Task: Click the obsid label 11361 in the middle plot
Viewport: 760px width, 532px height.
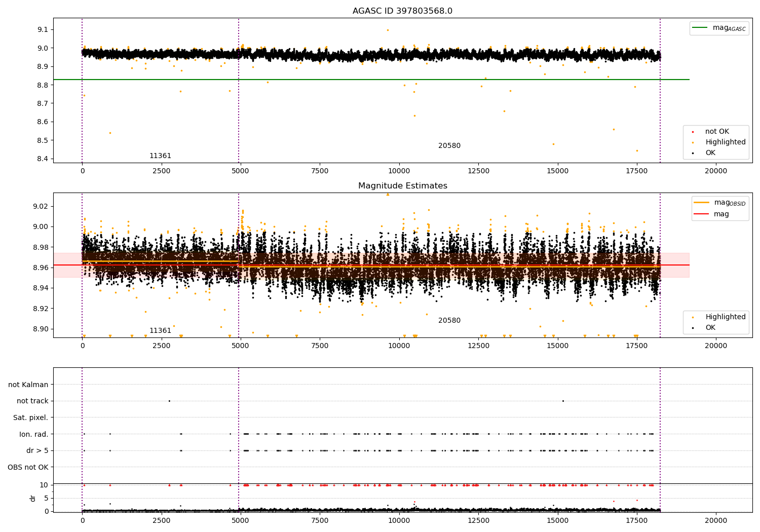Action: pyautogui.click(x=160, y=331)
